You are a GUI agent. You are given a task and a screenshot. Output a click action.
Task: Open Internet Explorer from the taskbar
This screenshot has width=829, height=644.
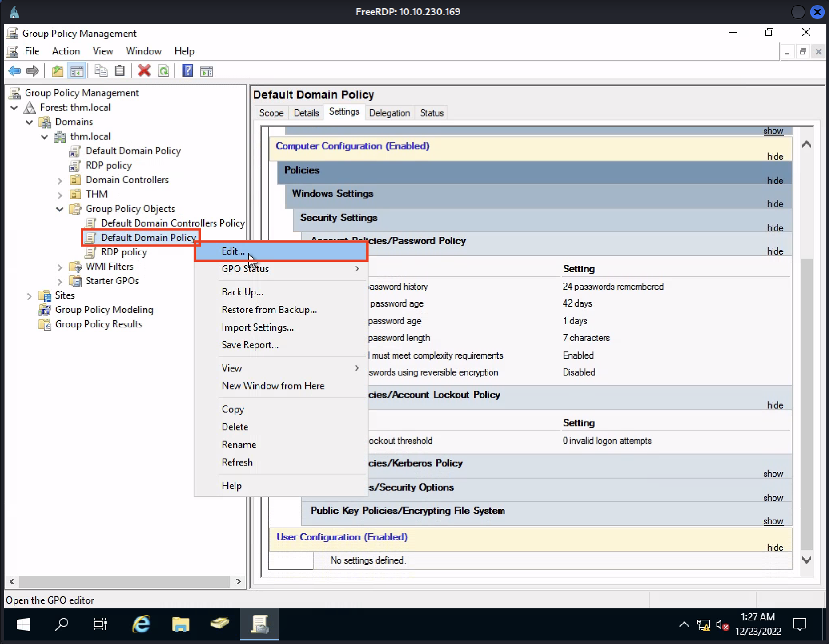[x=141, y=624]
